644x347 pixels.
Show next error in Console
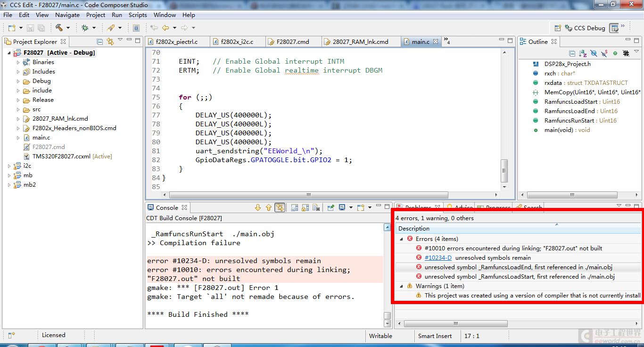(257, 207)
